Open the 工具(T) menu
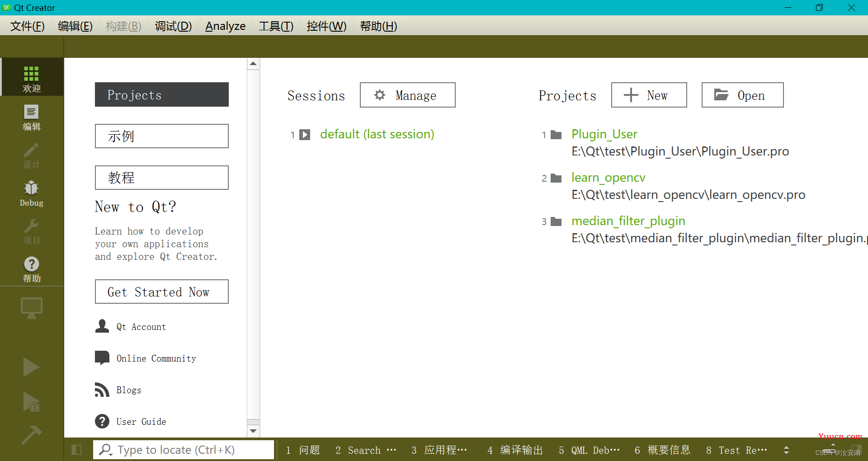Screen dimensions: 868x461 click(276, 26)
